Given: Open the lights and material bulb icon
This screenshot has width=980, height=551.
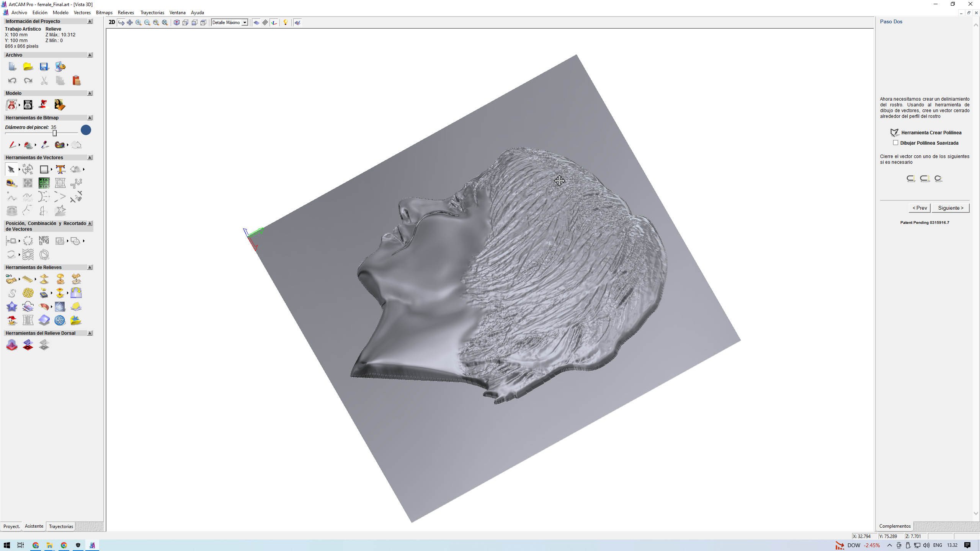Looking at the screenshot, I should (x=285, y=23).
